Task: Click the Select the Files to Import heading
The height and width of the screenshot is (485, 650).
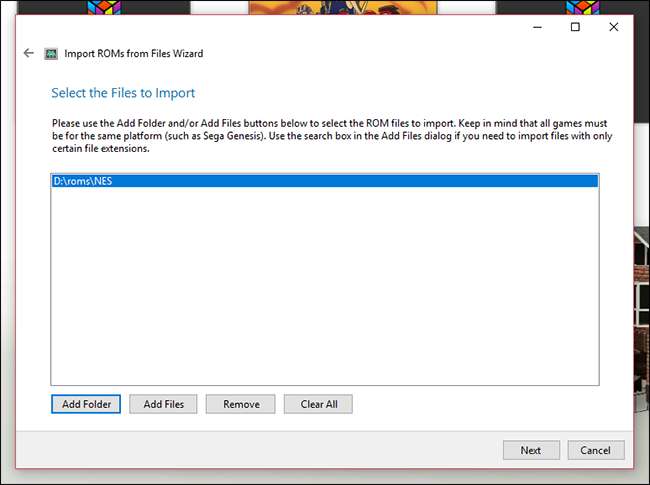Action: coord(123,93)
